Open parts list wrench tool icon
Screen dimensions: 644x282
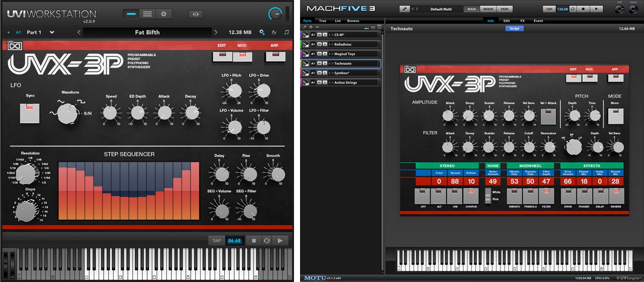pos(305,27)
